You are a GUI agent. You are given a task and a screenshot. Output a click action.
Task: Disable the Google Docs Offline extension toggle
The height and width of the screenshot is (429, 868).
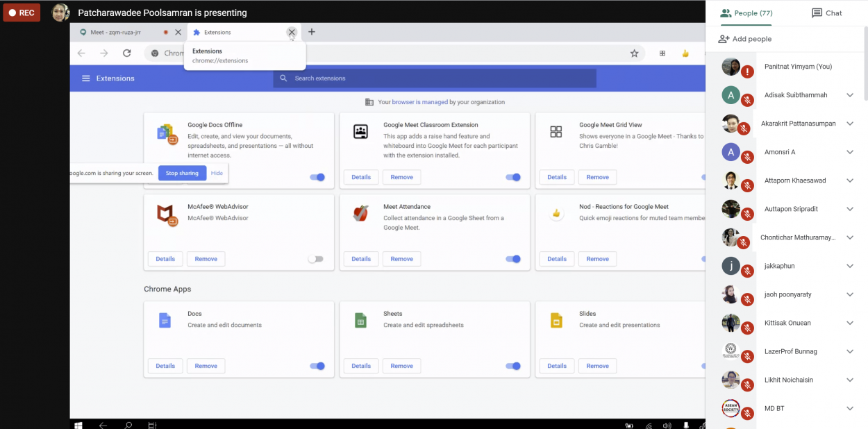[x=317, y=177]
